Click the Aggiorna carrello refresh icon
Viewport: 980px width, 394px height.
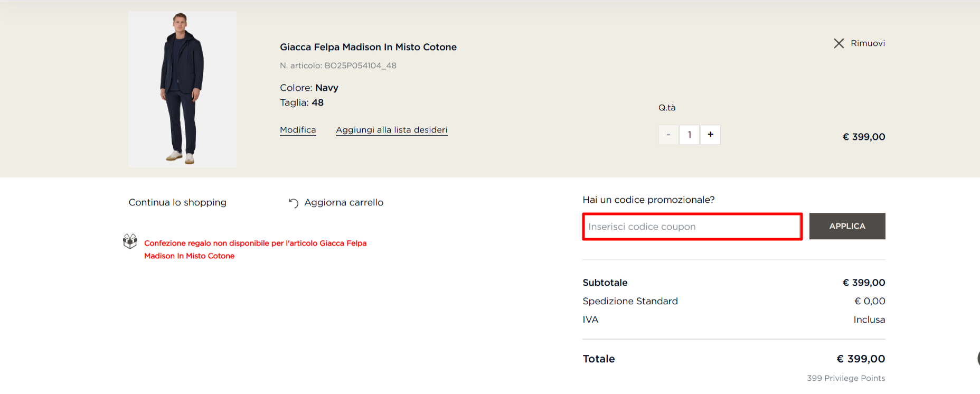point(294,203)
